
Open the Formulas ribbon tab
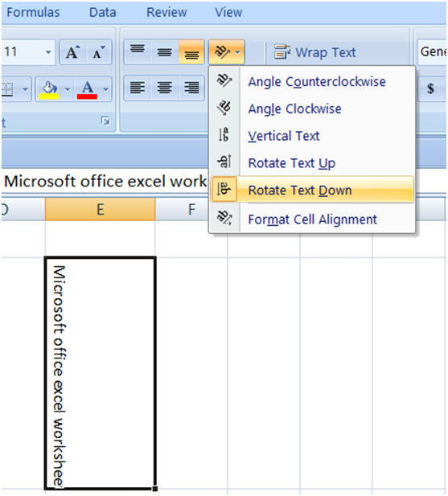point(33,12)
